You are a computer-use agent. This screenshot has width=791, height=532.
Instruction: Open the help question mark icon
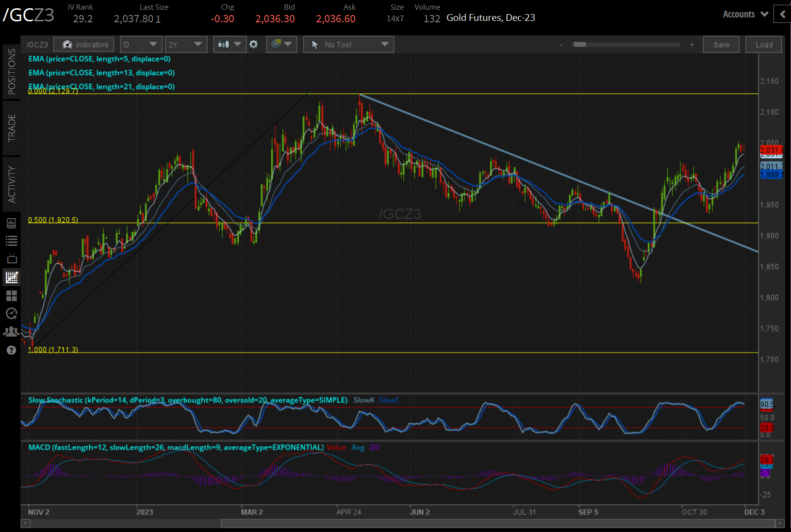coord(11,350)
